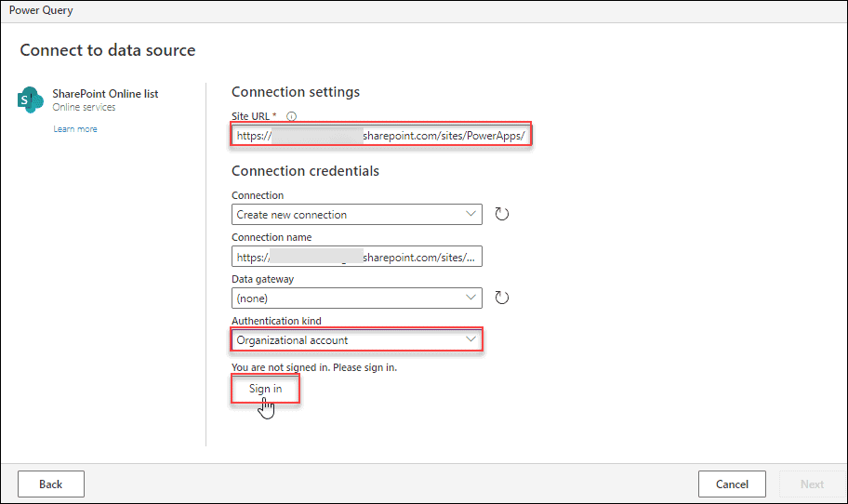Click the SharePoint Online list label
Screen dimensions: 848x504
105,94
